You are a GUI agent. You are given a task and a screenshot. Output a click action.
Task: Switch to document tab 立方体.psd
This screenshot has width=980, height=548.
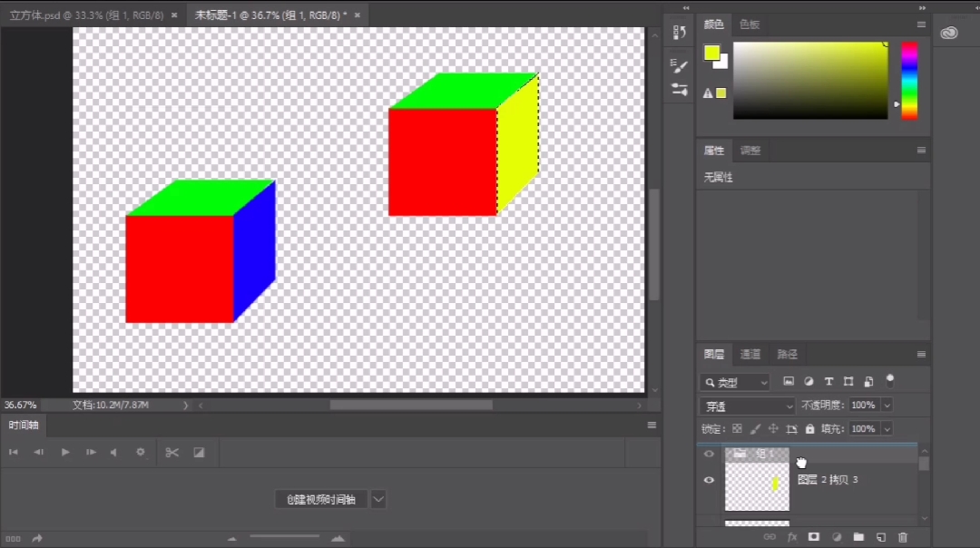tap(87, 15)
